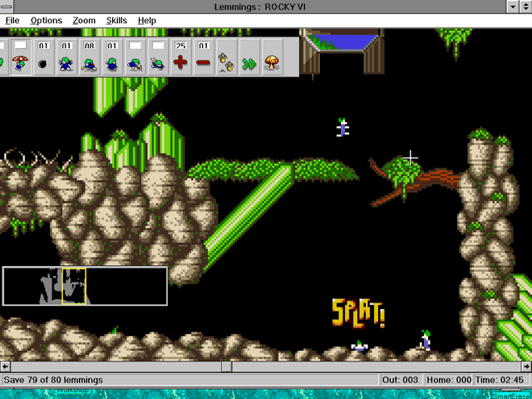Open the Help menu
The image size is (532, 399).
point(147,21)
